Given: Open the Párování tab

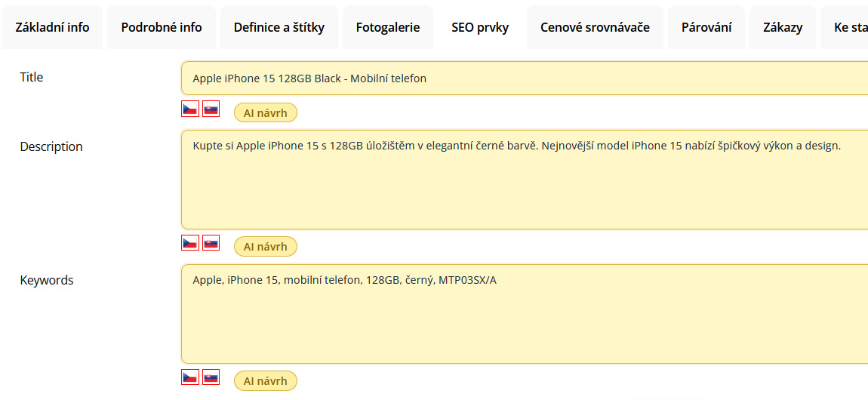Looking at the screenshot, I should [706, 27].
